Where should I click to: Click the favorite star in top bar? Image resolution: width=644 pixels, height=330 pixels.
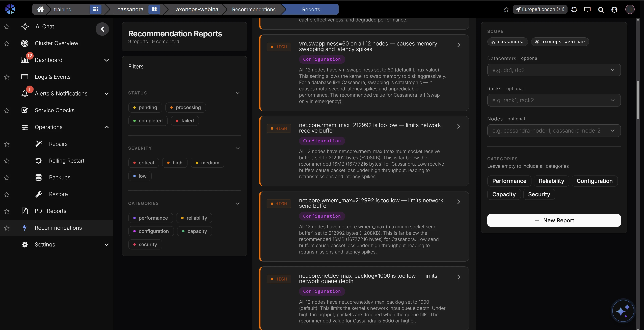506,10
